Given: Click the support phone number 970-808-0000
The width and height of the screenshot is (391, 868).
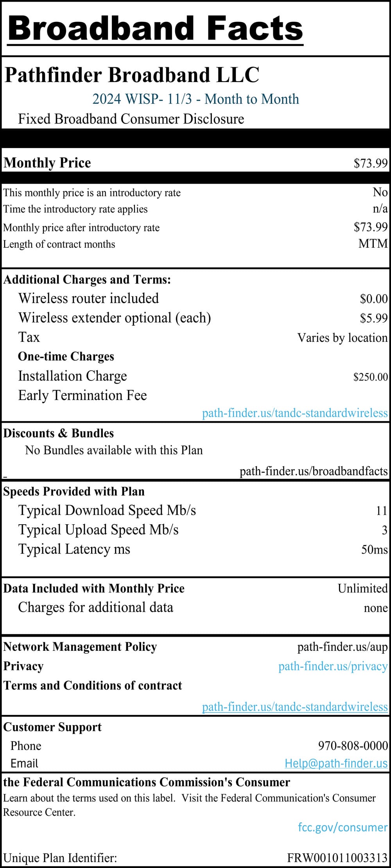Looking at the screenshot, I should coord(353,745).
